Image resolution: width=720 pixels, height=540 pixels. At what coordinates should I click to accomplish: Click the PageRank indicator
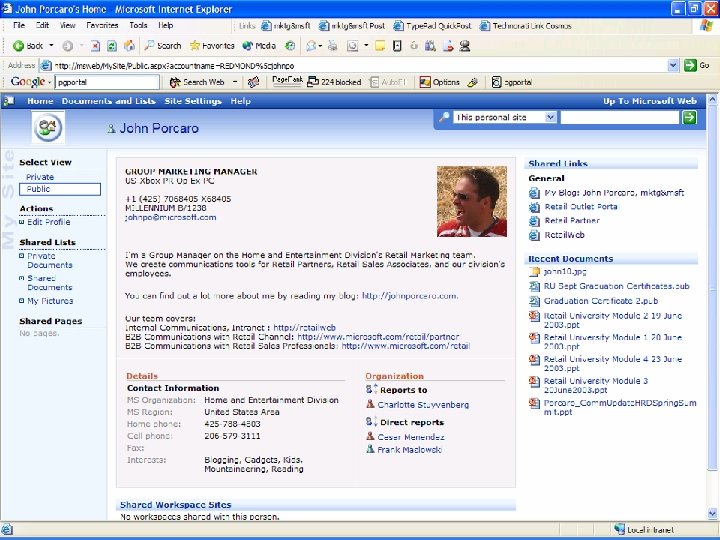coord(287,81)
